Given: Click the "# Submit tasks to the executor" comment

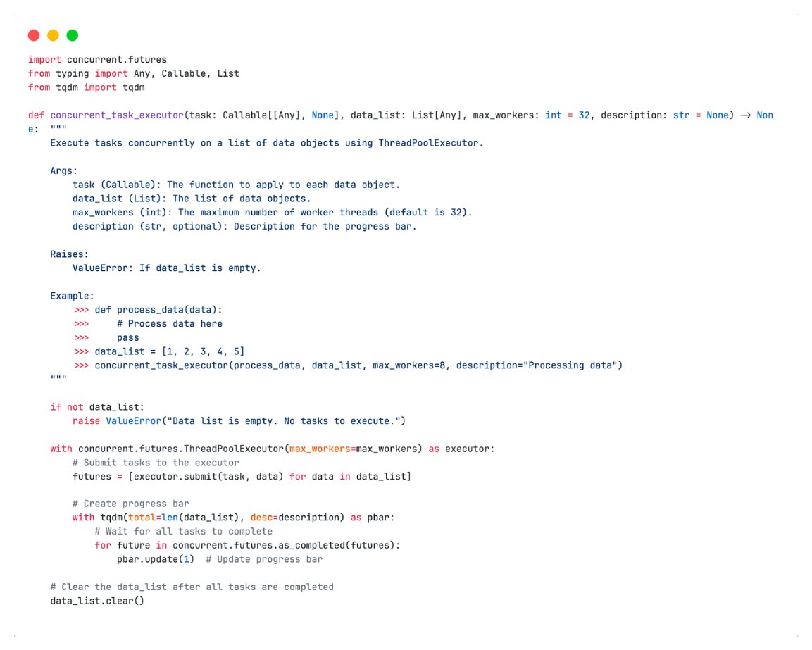Looking at the screenshot, I should (x=156, y=463).
